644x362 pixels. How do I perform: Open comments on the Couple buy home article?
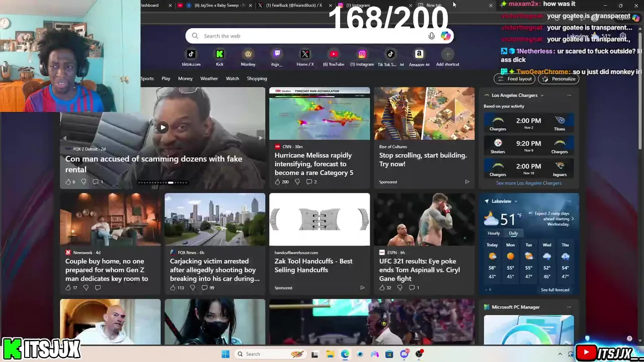98,288
